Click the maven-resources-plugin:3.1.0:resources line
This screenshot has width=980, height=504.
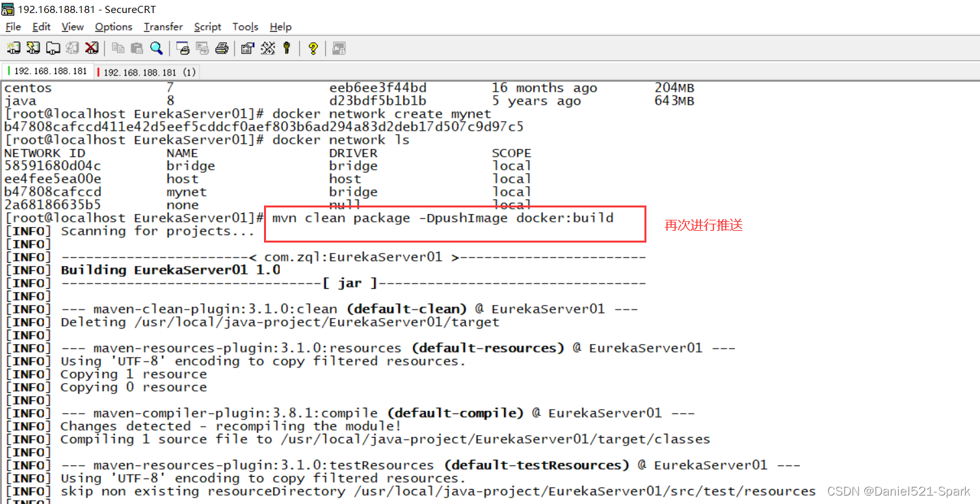point(398,349)
